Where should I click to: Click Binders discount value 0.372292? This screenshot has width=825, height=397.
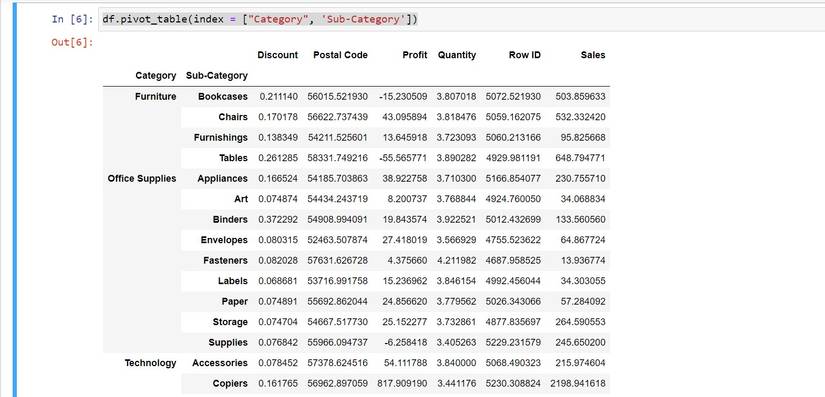[x=278, y=220]
